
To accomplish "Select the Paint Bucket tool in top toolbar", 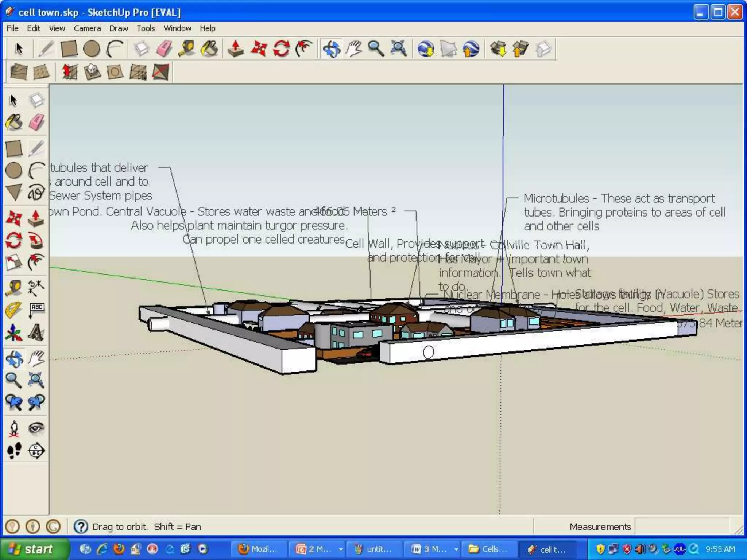I will coord(209,48).
